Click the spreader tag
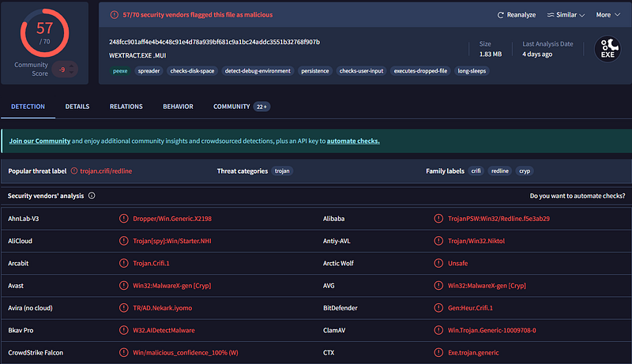 tap(149, 71)
